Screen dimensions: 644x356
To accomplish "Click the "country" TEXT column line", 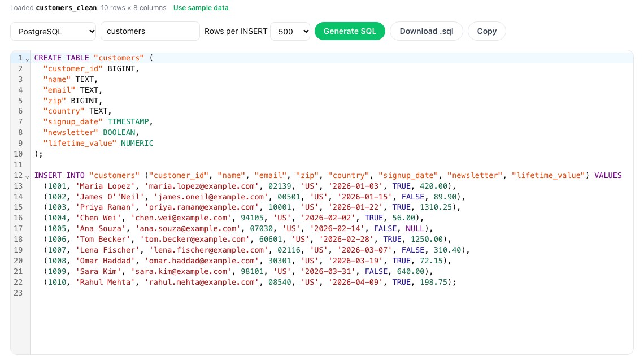I will point(77,111).
